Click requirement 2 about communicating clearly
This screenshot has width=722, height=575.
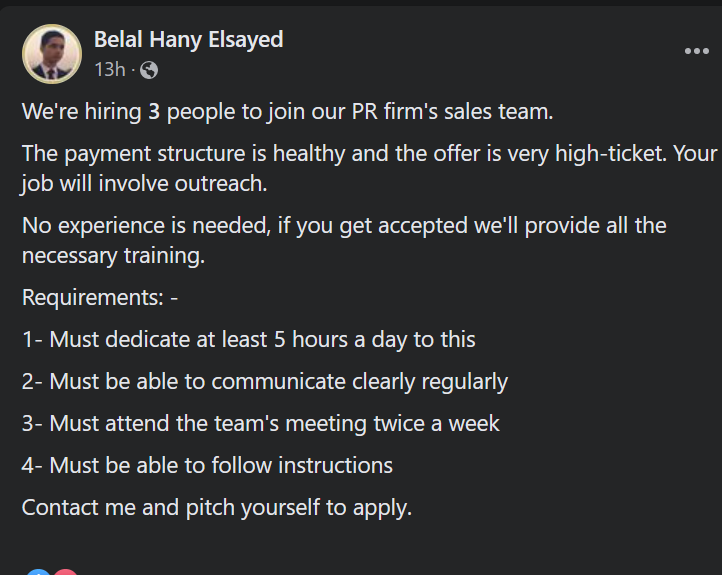click(x=264, y=381)
